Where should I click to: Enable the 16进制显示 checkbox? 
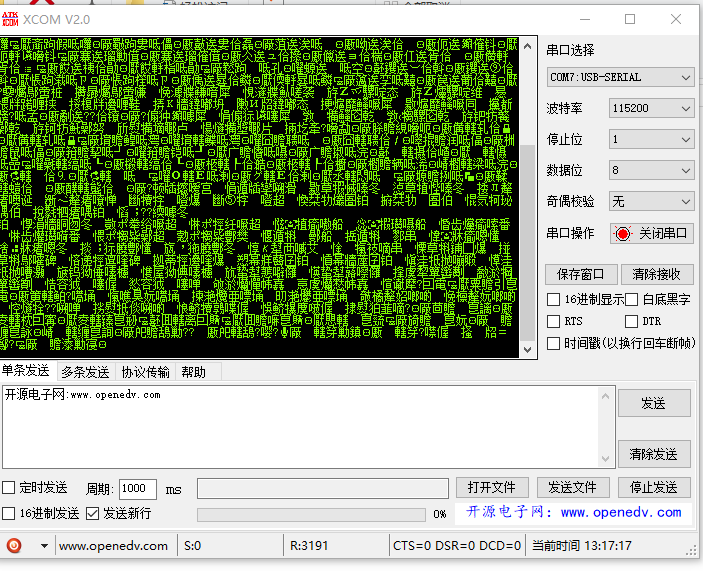click(554, 299)
